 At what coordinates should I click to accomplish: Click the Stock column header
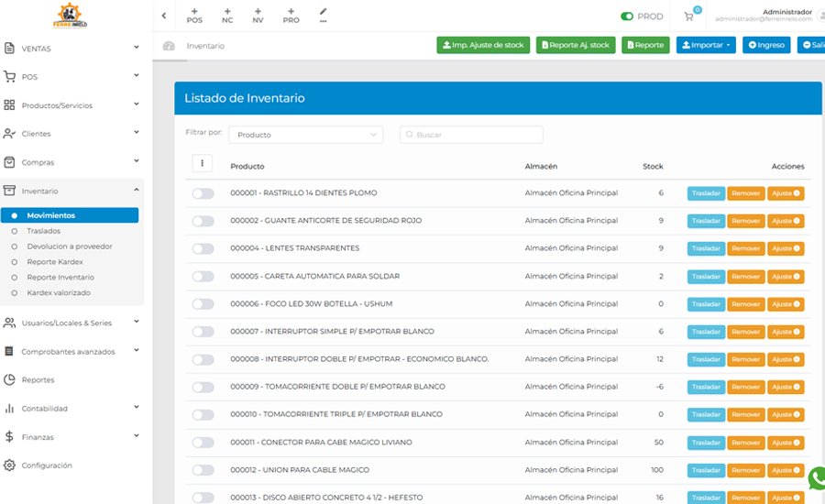point(653,166)
